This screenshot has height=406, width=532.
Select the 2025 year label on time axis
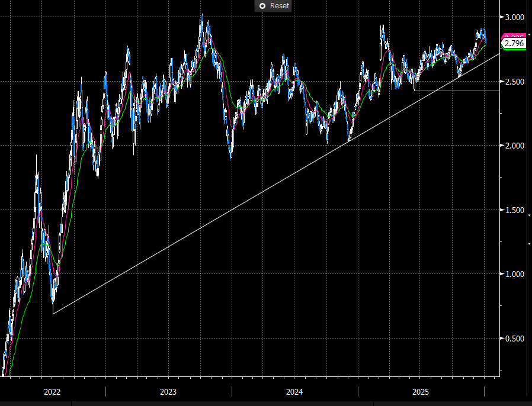tap(421, 392)
